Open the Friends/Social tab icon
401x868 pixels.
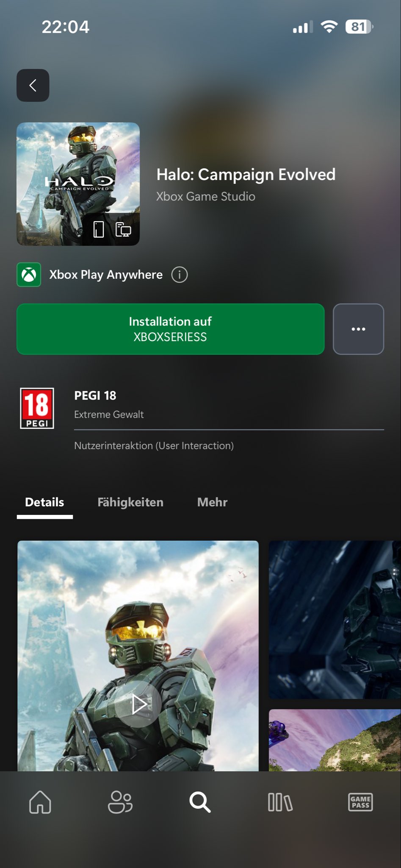pos(120,802)
